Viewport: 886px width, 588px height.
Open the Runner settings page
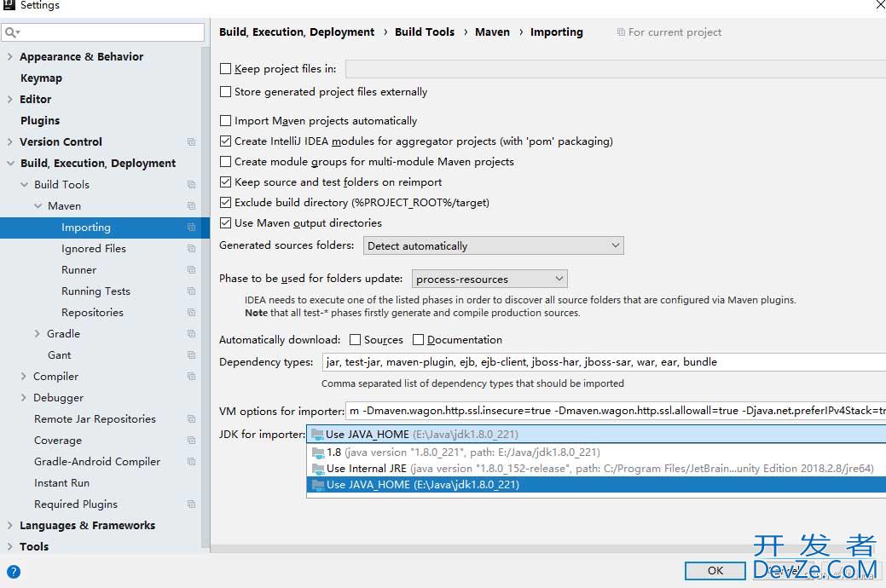(78, 270)
